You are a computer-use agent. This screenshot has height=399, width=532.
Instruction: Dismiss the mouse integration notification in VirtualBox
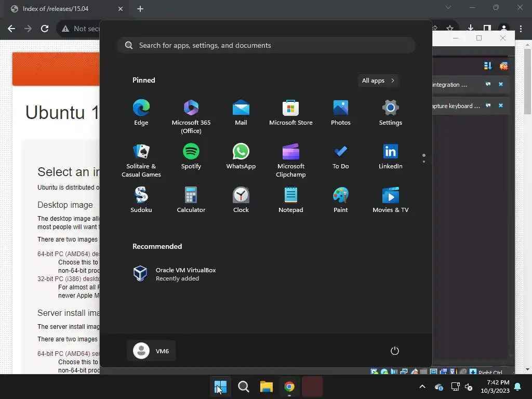501,85
